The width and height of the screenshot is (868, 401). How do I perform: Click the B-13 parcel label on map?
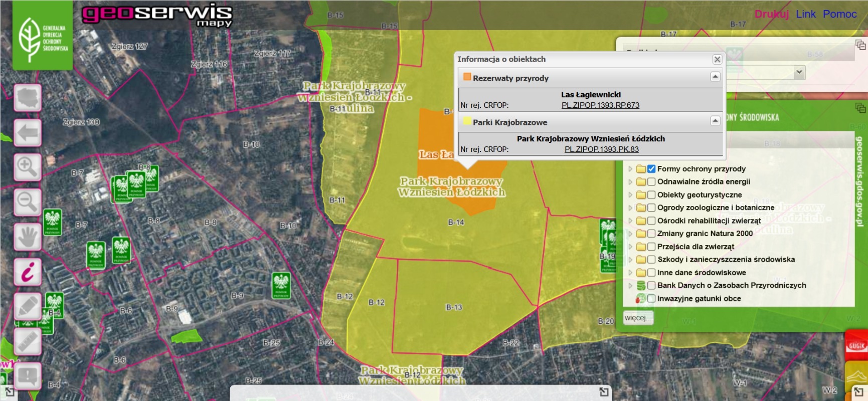454,307
